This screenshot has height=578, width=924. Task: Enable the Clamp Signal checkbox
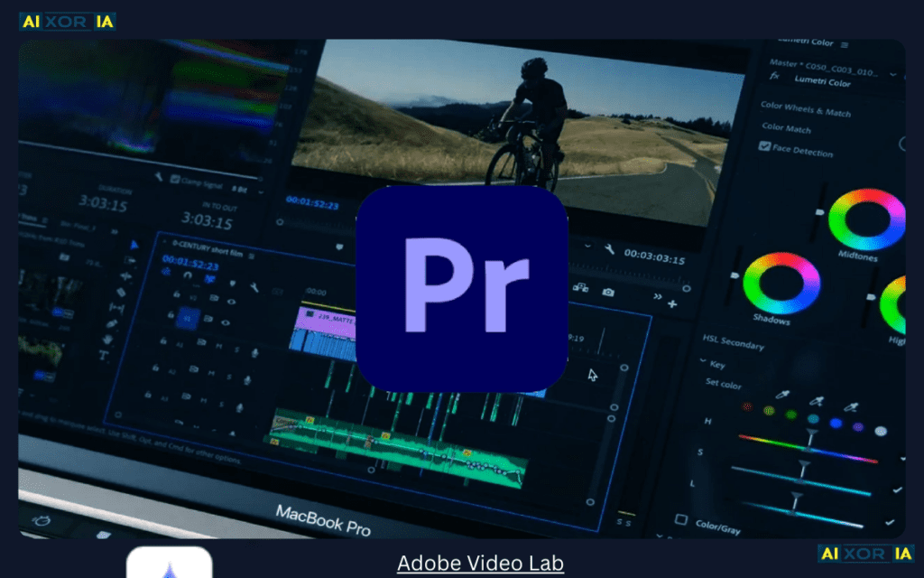point(175,179)
